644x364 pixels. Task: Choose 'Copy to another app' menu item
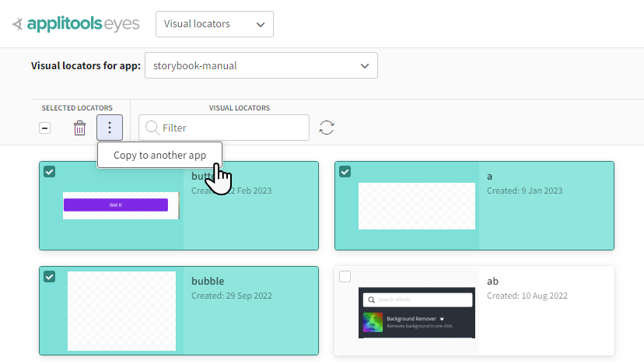click(x=160, y=155)
